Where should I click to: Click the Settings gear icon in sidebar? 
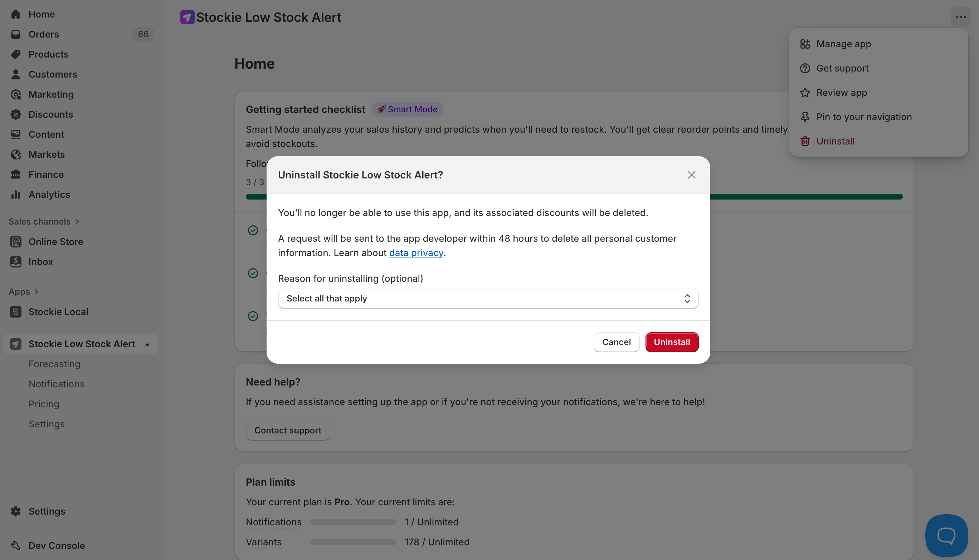tap(16, 511)
